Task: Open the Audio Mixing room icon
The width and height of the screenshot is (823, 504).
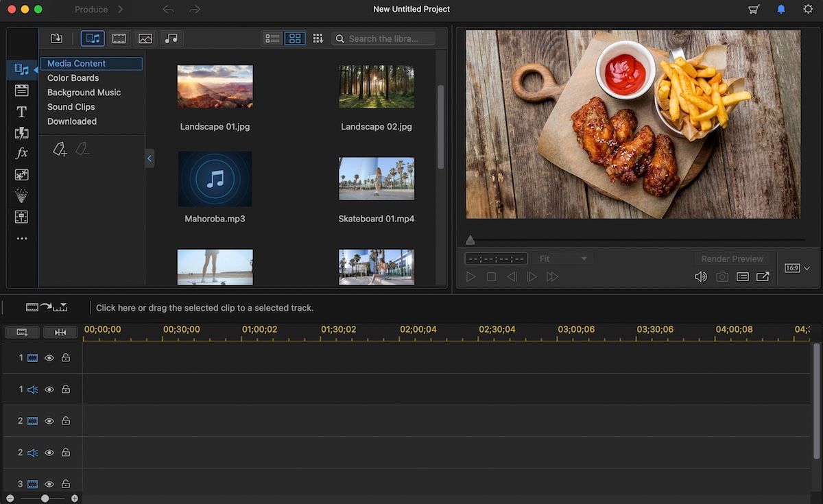Action: click(x=21, y=217)
